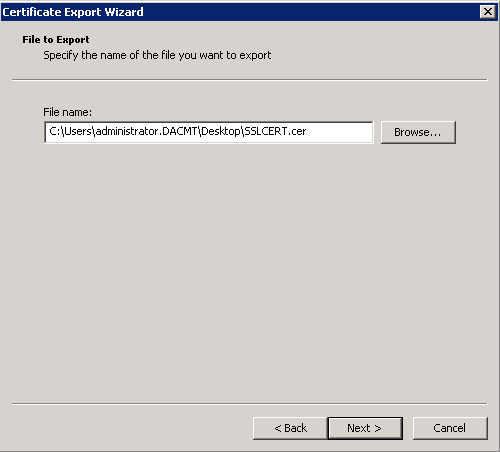Click the word Wizard in the title
500x452 pixels.
click(x=124, y=12)
